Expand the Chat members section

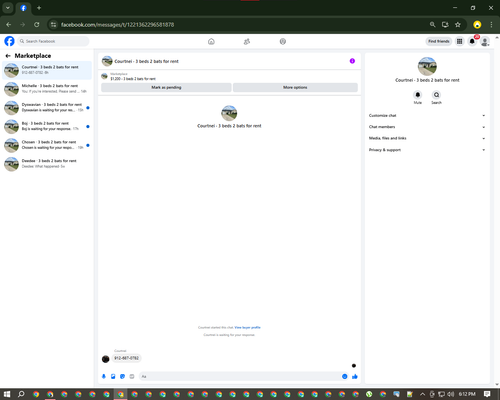(x=427, y=127)
